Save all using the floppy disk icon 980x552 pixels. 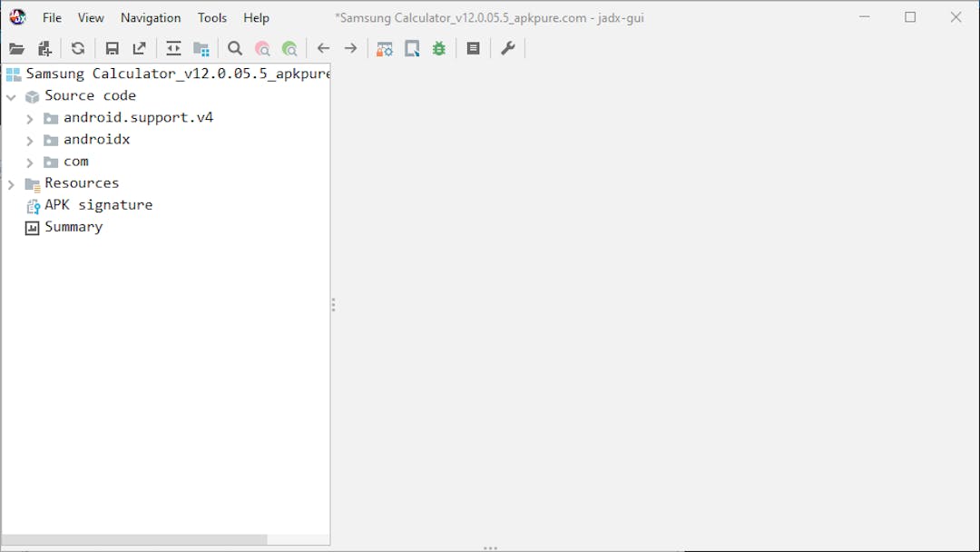point(112,49)
